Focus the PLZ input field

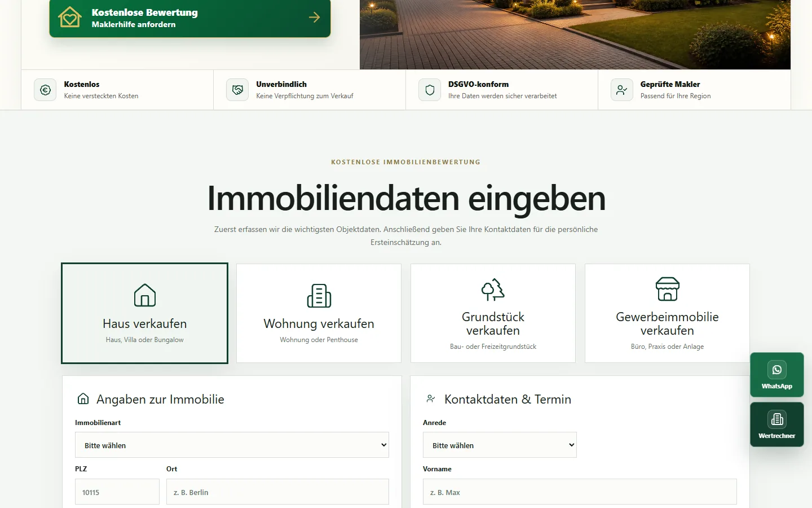coord(117,492)
